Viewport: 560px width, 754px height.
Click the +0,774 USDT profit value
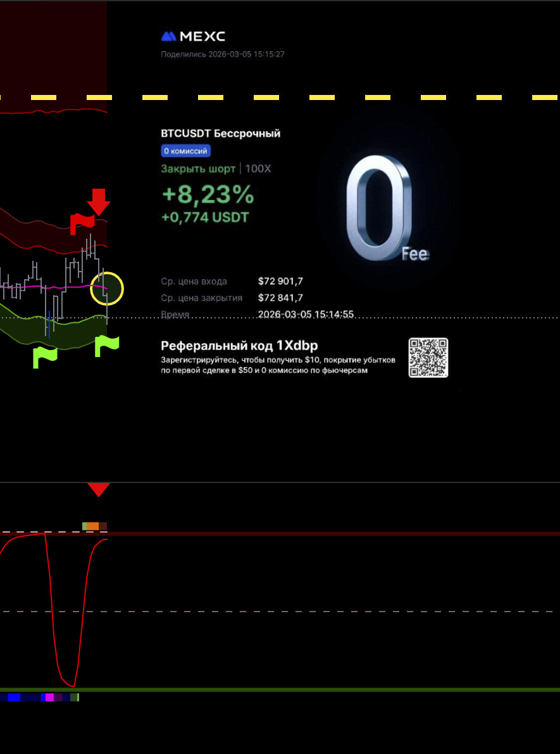[x=205, y=218]
